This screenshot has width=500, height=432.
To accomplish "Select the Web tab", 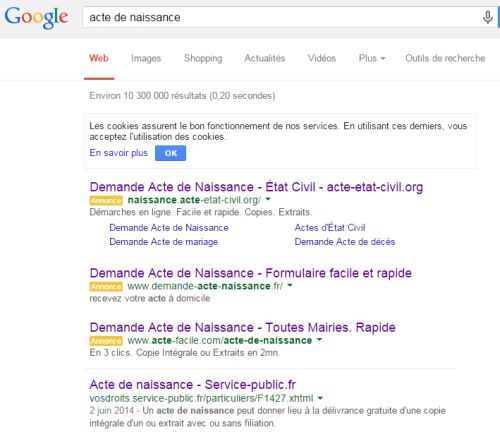I will pos(99,58).
